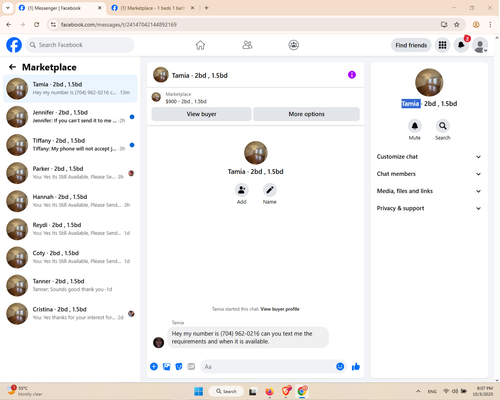
Task: Attach a photo using the image icon
Action: point(166,367)
